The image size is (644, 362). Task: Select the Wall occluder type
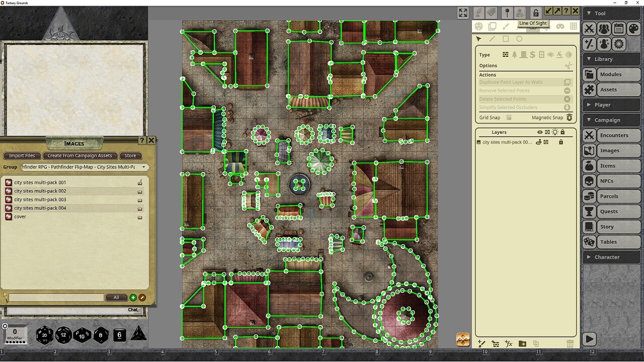click(x=505, y=54)
